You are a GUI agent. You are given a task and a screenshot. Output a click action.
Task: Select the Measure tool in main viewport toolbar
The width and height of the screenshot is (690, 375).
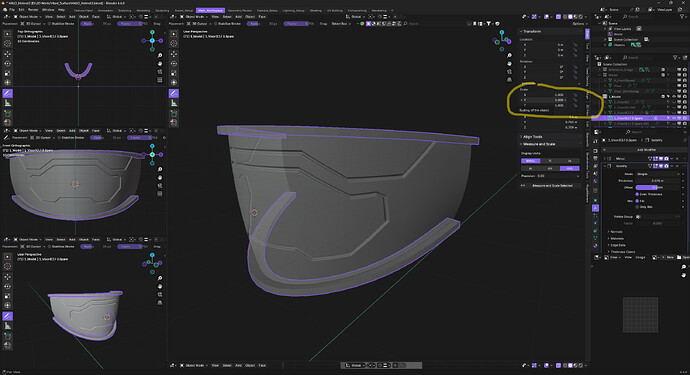(174, 103)
